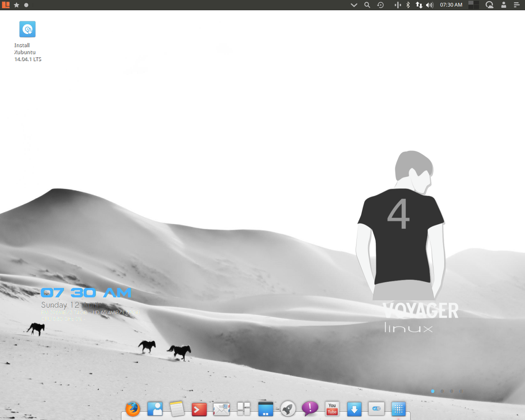Open the volume speaker indicator

pos(429,5)
